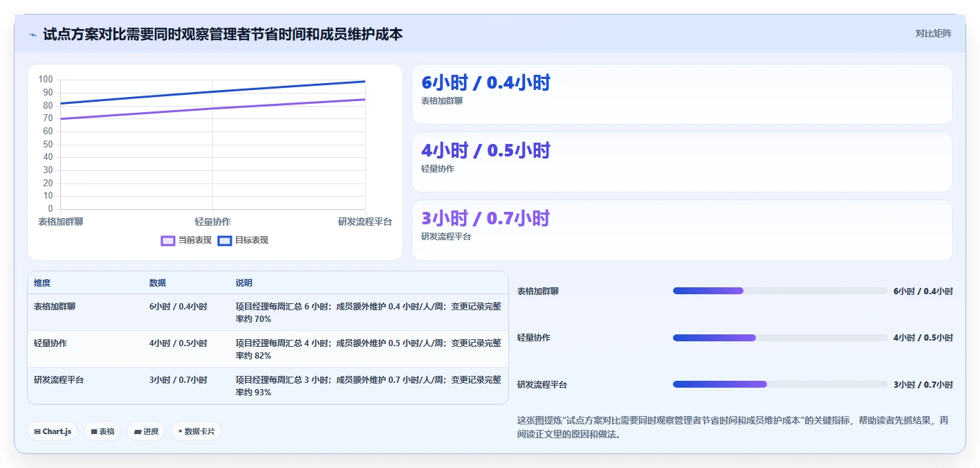Click x-axis label 表格加群聊 on chart

61,222
